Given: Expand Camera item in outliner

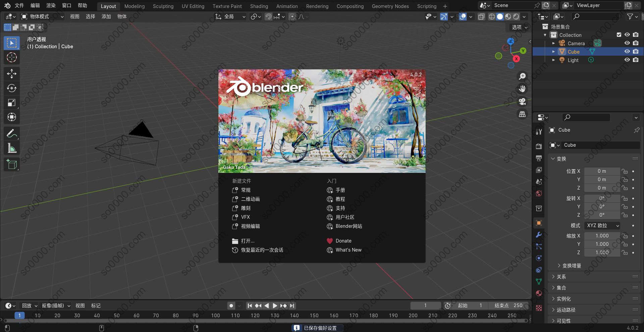Looking at the screenshot, I should [553, 43].
